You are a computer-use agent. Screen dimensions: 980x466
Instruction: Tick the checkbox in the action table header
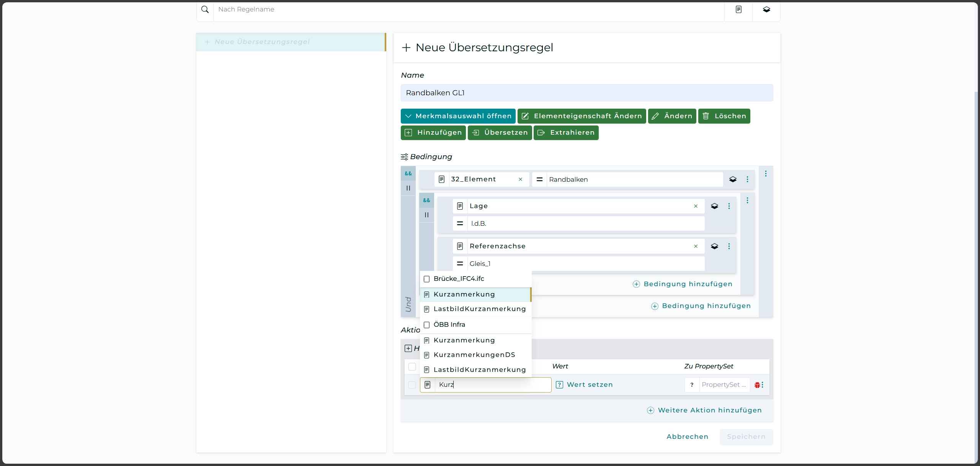click(x=412, y=367)
